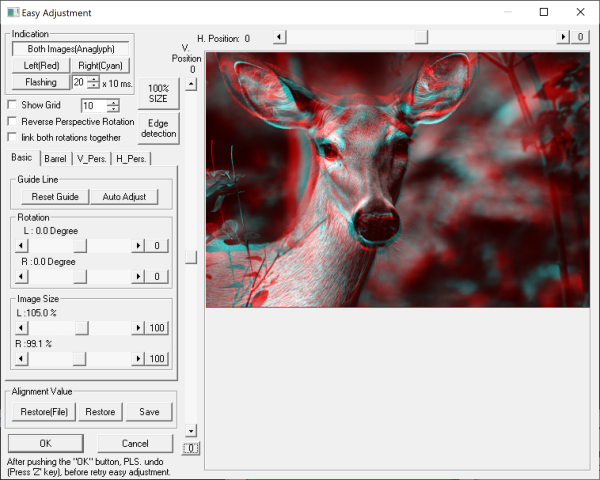This screenshot has width=600, height=480.
Task: Toggle Reverse Perspective Rotation checkbox
Action: click(x=12, y=121)
